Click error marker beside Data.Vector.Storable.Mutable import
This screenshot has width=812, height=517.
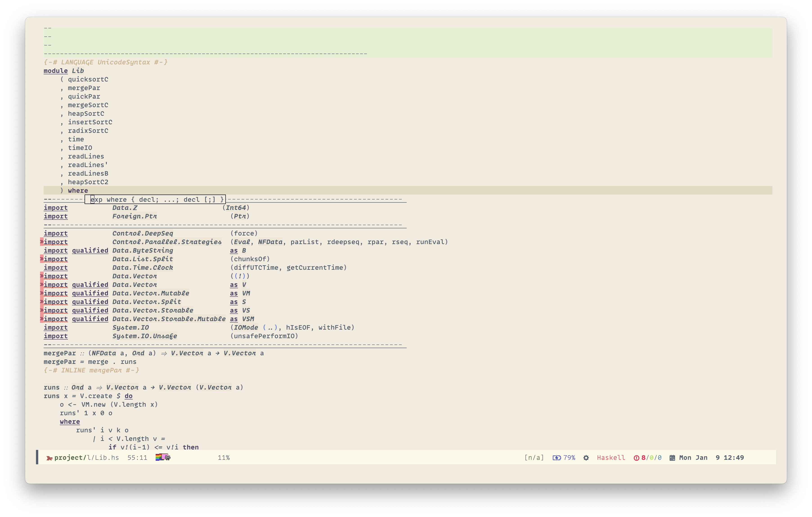tap(42, 319)
